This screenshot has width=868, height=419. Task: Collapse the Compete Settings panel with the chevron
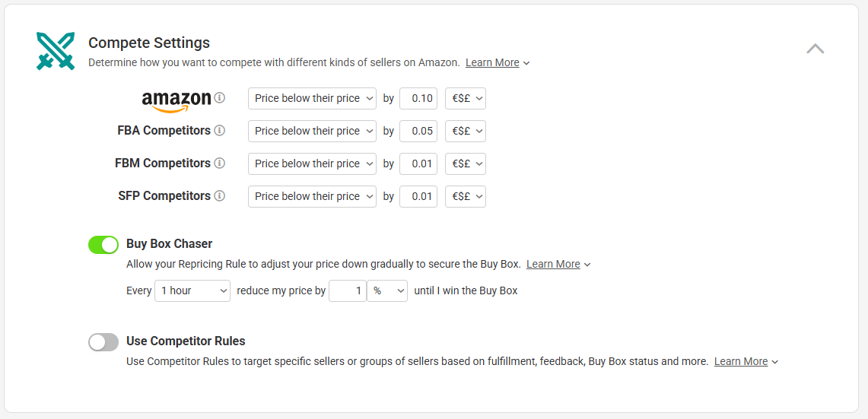(x=815, y=49)
